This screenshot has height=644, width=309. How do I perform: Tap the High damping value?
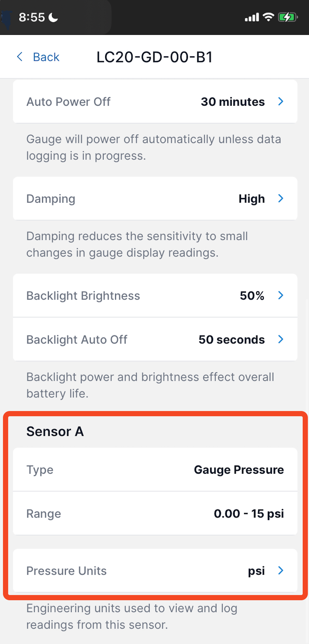[252, 199]
